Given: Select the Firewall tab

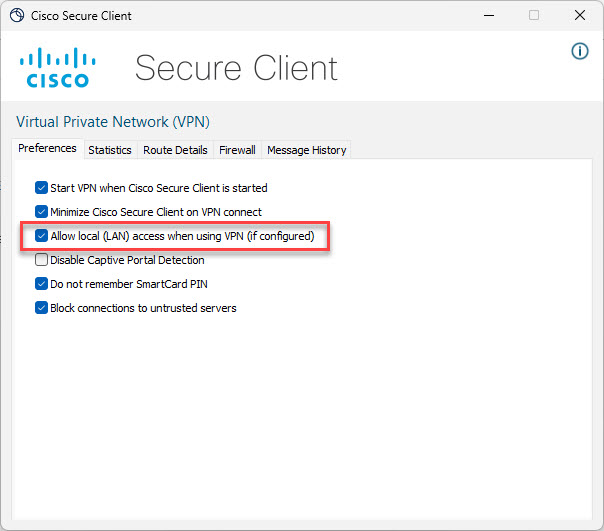Looking at the screenshot, I should tap(237, 150).
